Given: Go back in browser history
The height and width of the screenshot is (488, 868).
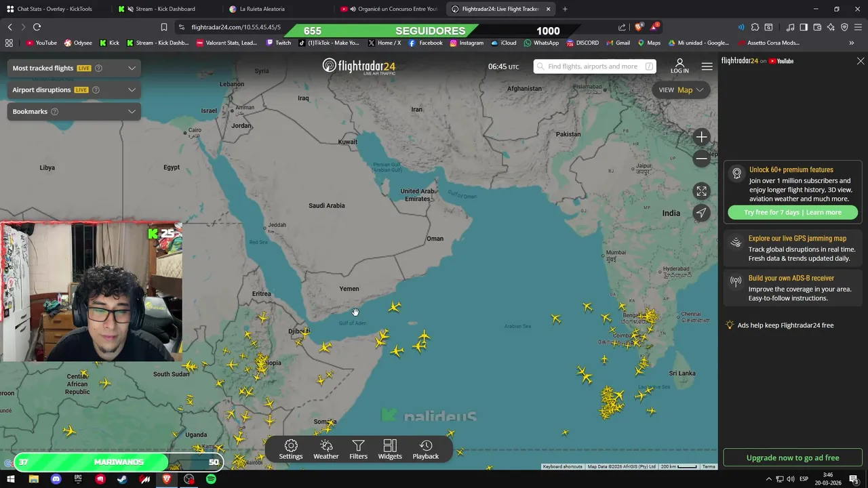Looking at the screenshot, I should coord(9,27).
